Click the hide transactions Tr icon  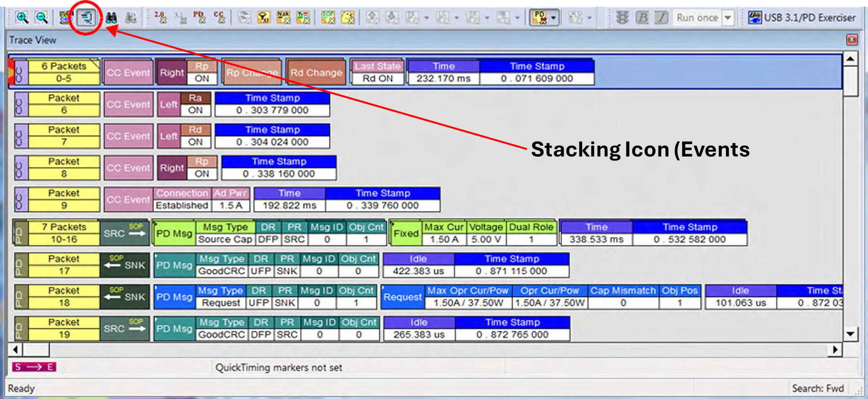(x=303, y=17)
